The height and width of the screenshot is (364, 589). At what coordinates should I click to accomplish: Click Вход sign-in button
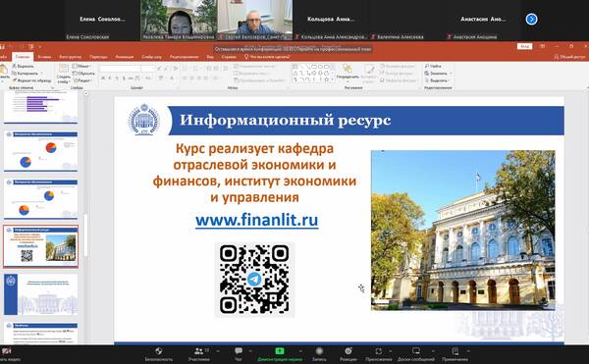tap(525, 46)
